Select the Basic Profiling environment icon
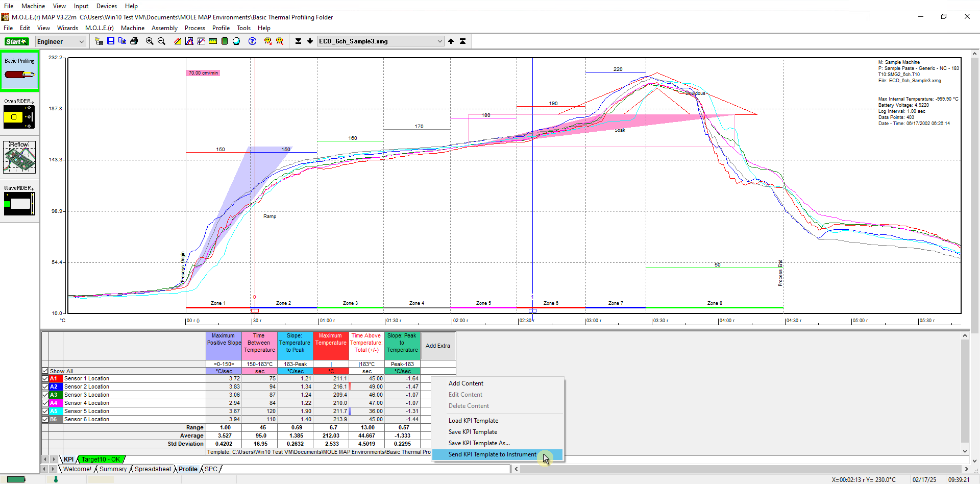This screenshot has width=980, height=484. 19,71
